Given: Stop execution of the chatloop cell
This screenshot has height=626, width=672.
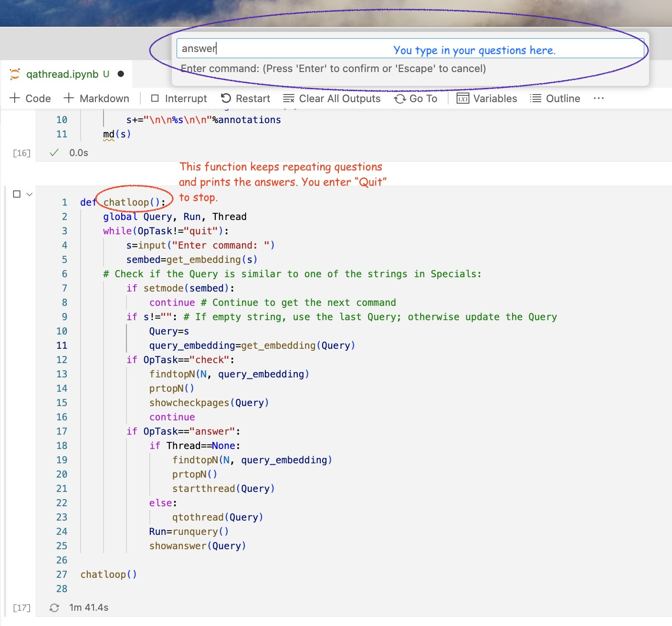Looking at the screenshot, I should 17,194.
